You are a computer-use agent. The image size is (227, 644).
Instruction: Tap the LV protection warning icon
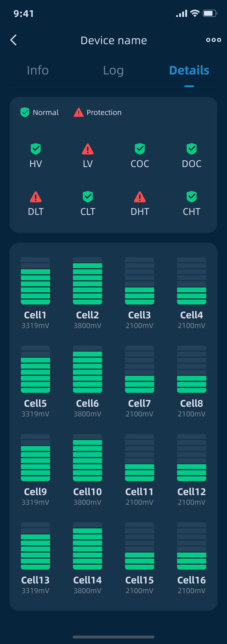click(x=88, y=149)
